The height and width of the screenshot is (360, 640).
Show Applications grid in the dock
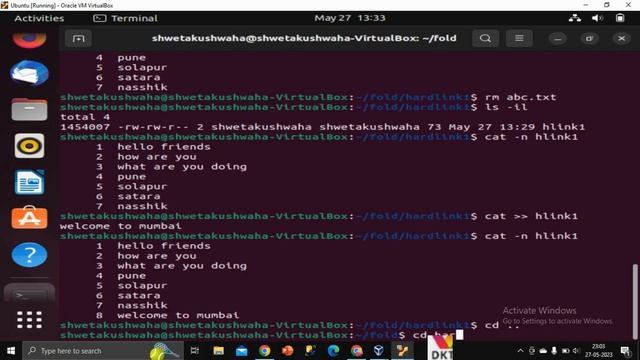click(x=29, y=320)
